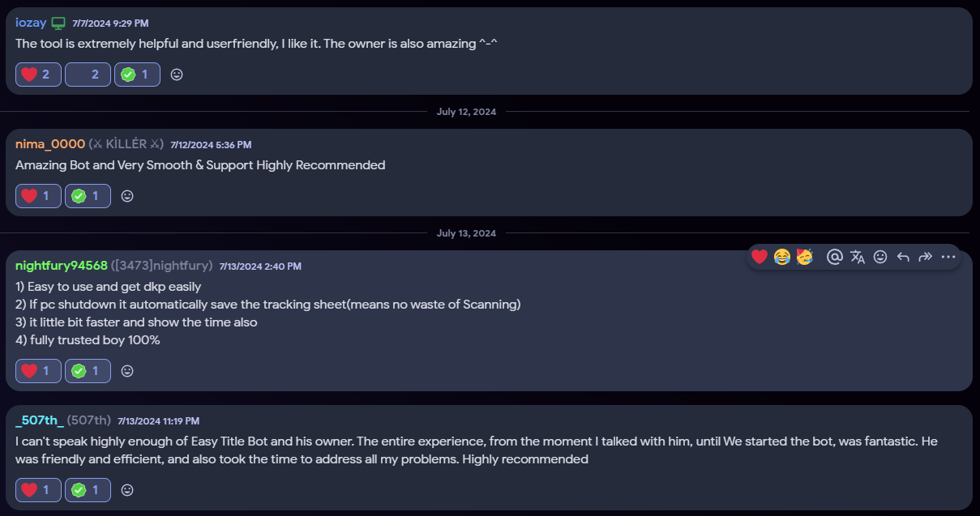Screen dimensions: 980x516
Task: Forward nightfury94568's message
Action: [926, 257]
